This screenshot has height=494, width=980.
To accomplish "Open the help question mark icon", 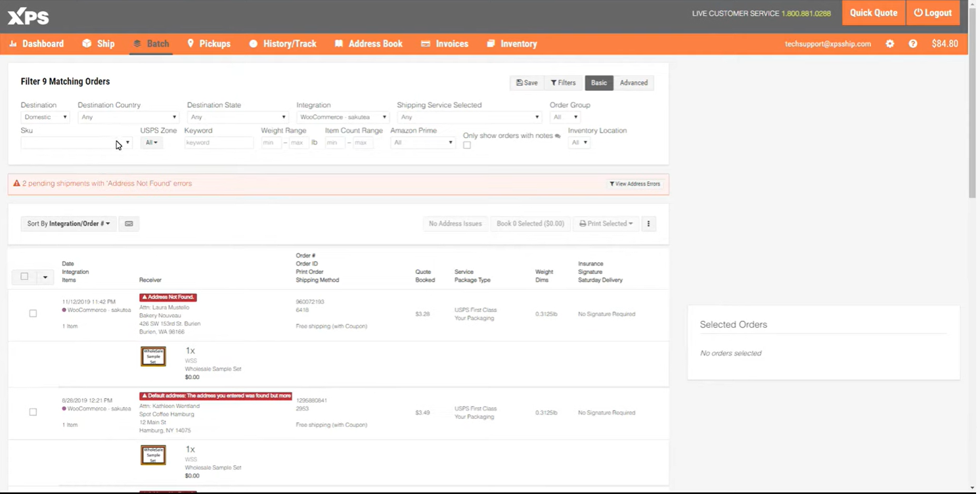I will point(913,43).
